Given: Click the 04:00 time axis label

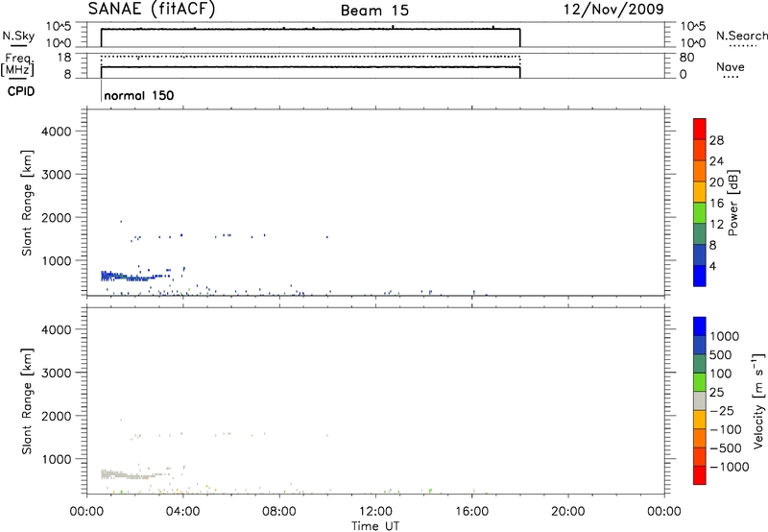Looking at the screenshot, I should 183,512.
